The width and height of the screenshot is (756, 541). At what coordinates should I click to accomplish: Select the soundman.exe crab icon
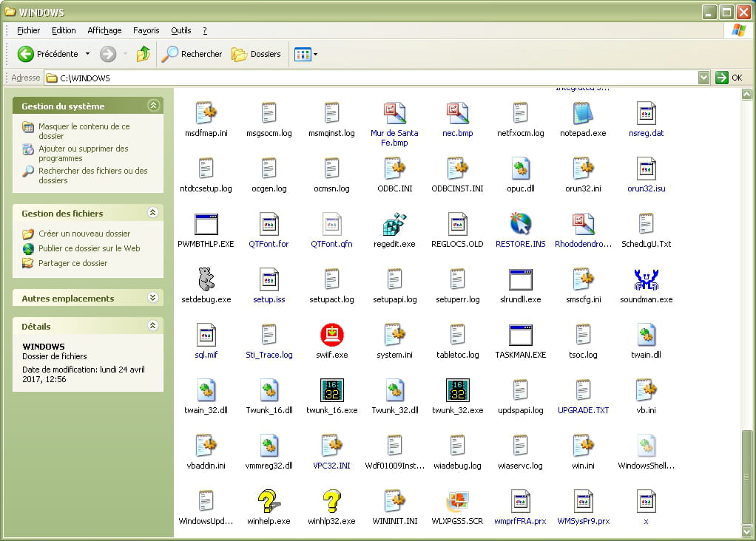[646, 279]
